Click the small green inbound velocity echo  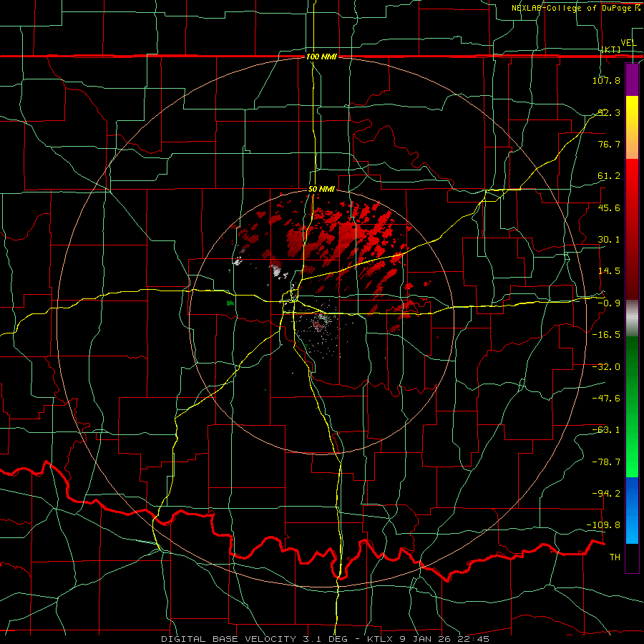[x=230, y=303]
